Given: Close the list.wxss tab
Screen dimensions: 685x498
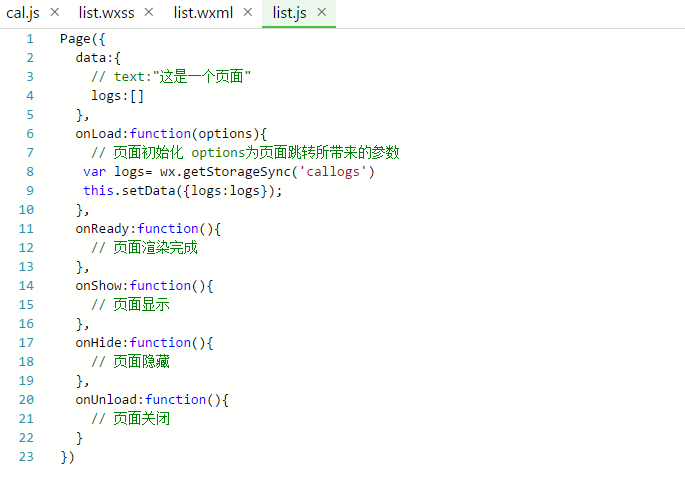Looking at the screenshot, I should click(149, 12).
